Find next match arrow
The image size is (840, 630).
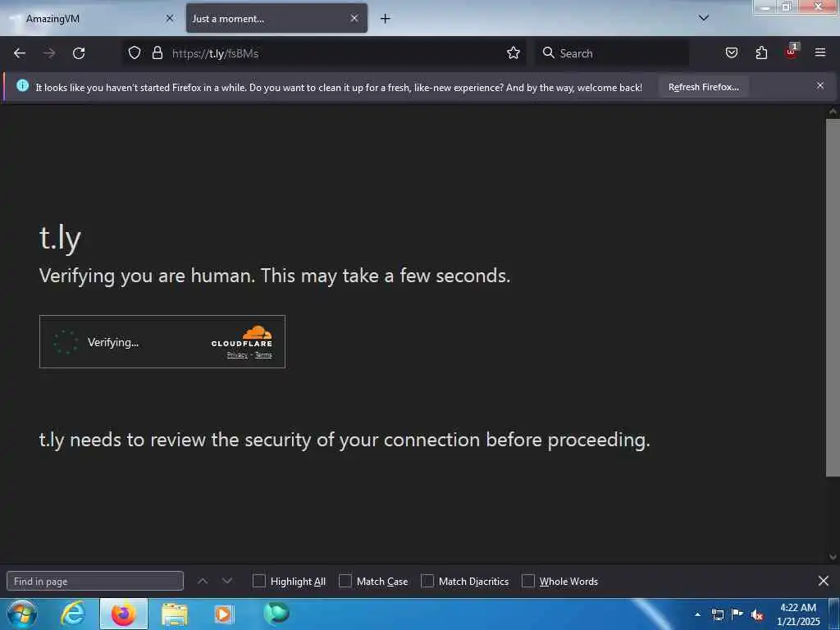click(x=227, y=581)
